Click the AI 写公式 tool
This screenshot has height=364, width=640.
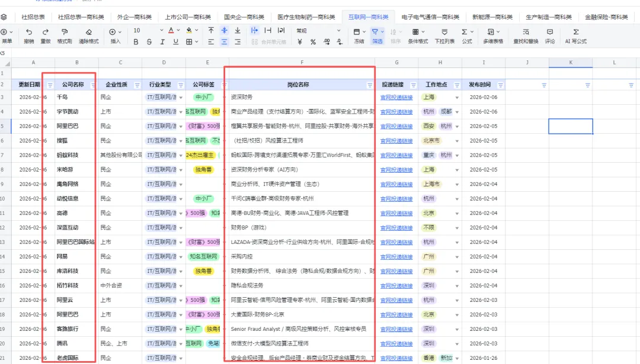point(575,36)
